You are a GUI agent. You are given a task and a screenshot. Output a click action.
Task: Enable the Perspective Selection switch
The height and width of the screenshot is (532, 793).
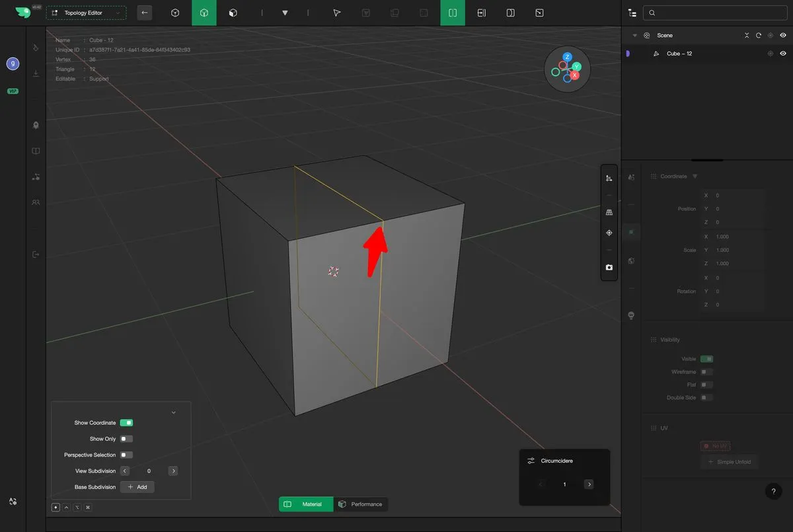point(126,455)
